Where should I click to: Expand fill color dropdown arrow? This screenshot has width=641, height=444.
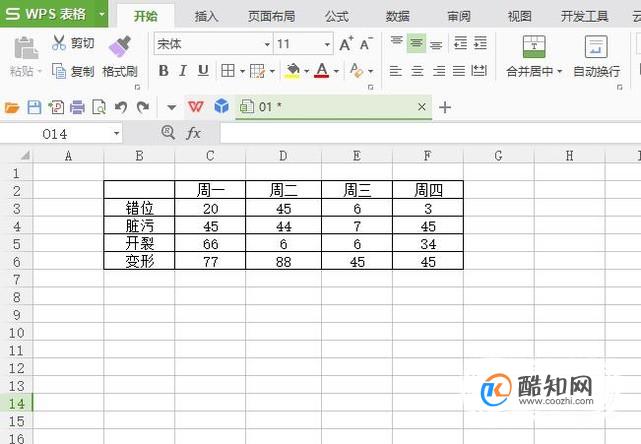point(307,71)
